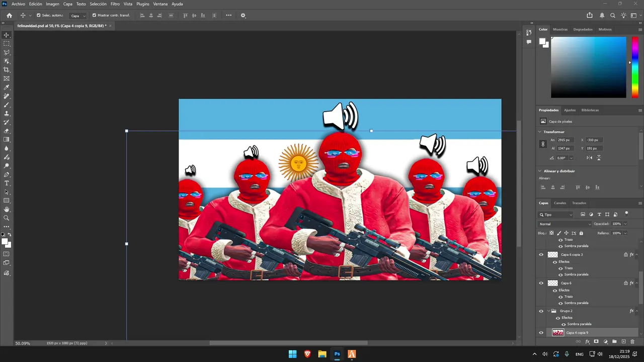Open the Share icon at top right
644x362 pixels.
590,16
